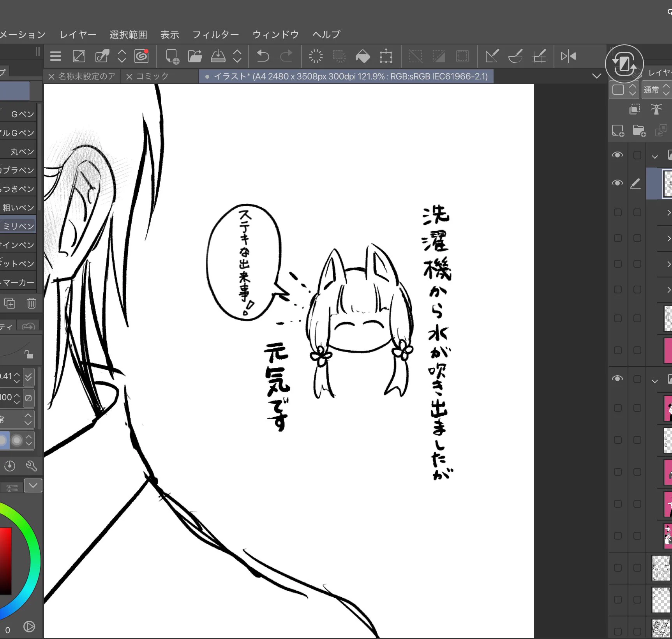Toggle the lock icon in tool property

29,354
